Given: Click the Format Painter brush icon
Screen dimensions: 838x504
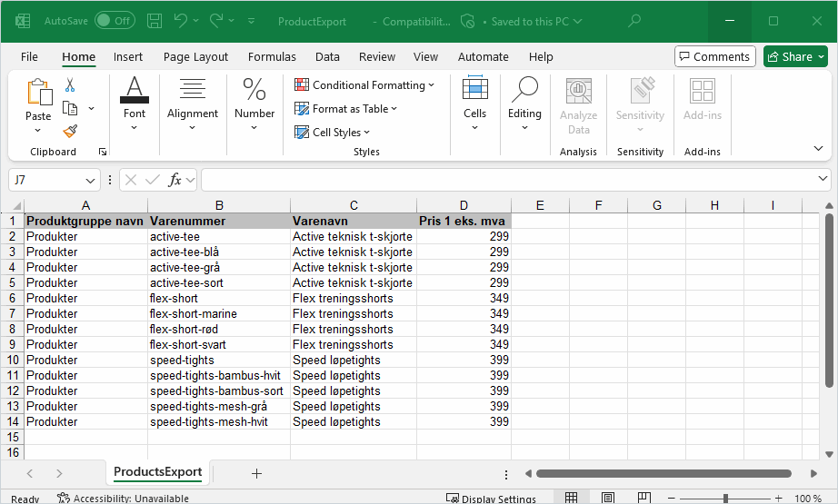Looking at the screenshot, I should [x=70, y=131].
